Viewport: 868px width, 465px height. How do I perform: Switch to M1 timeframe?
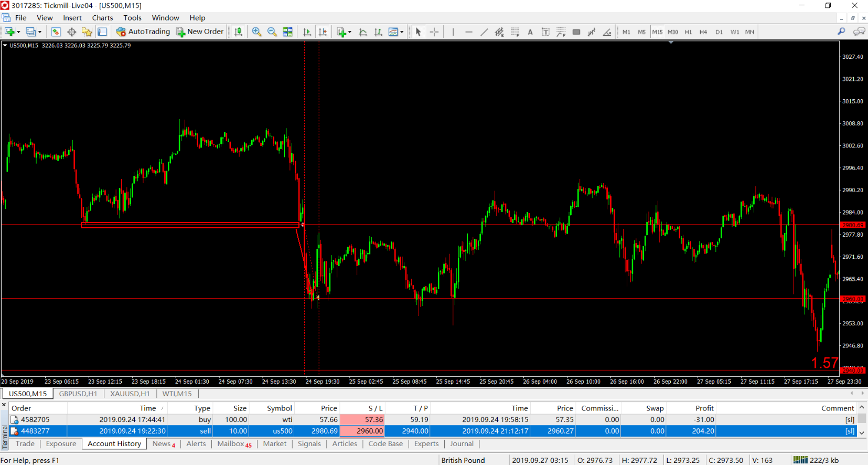point(626,32)
